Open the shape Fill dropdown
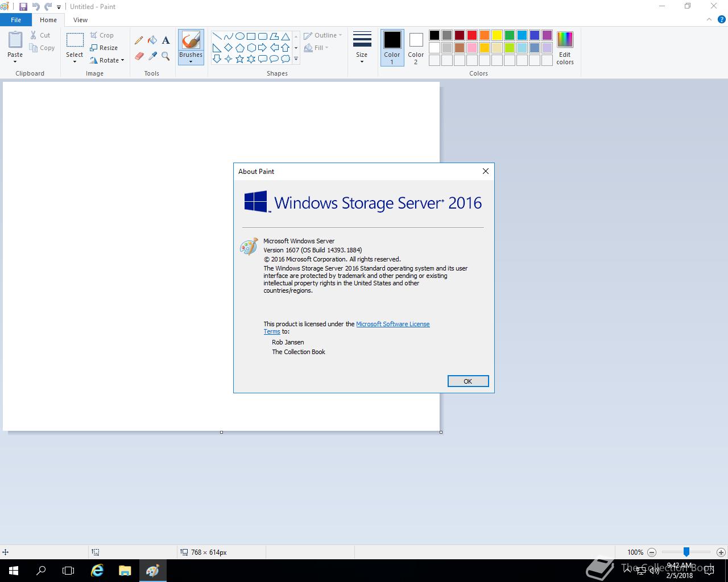This screenshot has width=728, height=582. click(316, 48)
